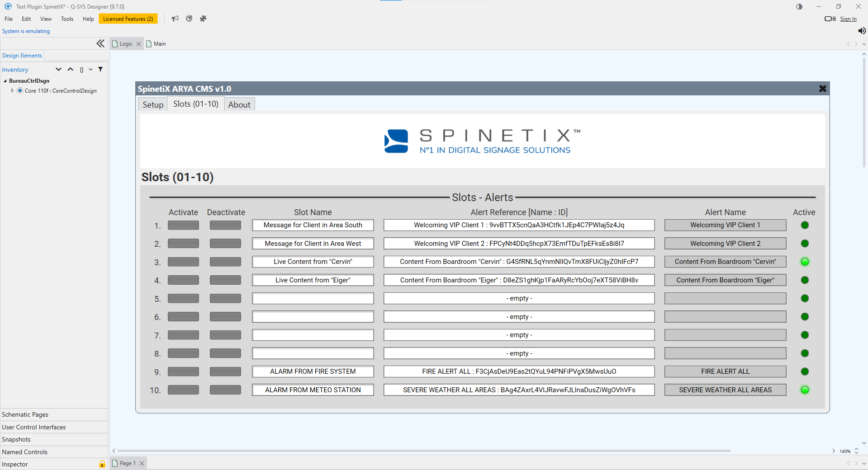868x470 pixels.
Task: Open the Tools menu
Action: [x=67, y=19]
